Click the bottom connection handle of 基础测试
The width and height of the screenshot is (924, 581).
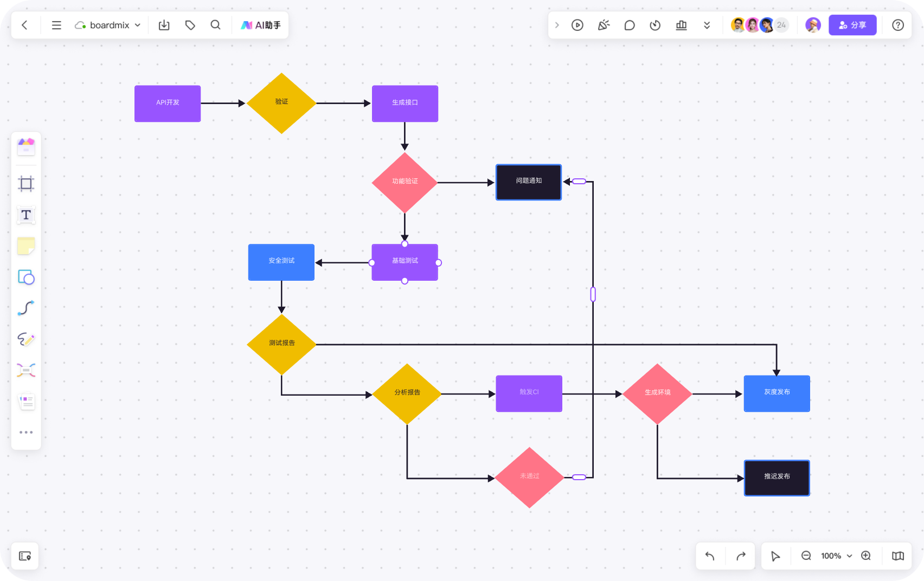(405, 281)
